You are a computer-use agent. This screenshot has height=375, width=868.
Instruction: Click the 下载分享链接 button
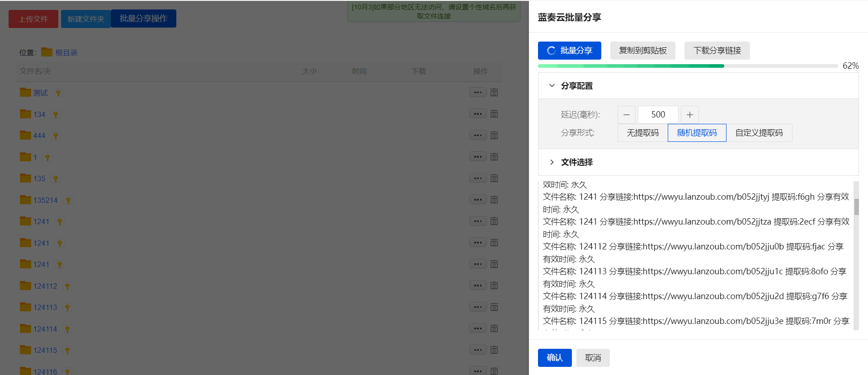(717, 51)
